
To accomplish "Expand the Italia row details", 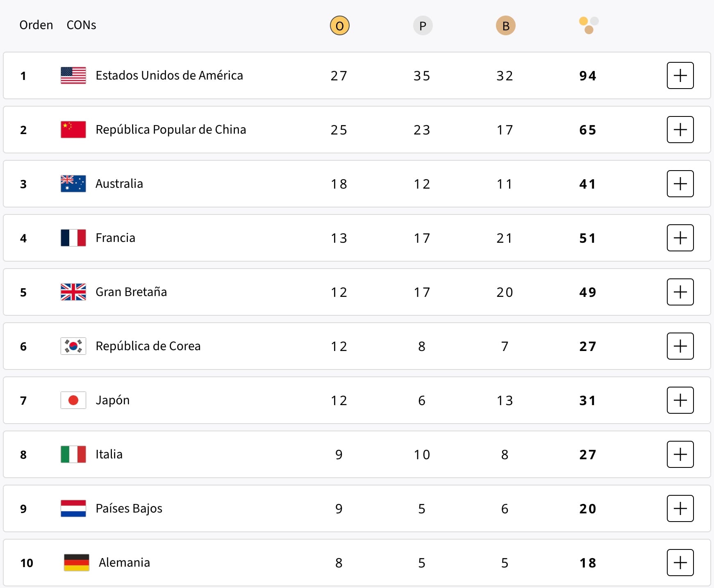I will tap(680, 454).
